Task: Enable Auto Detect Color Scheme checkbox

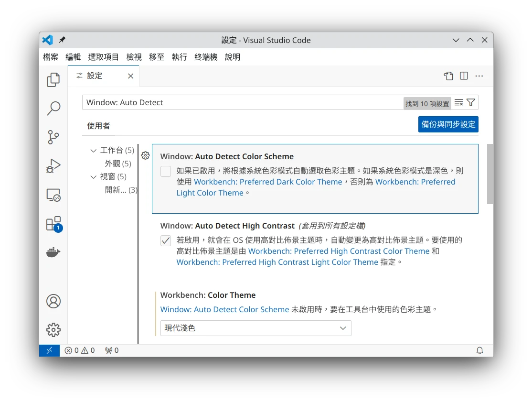Action: 166,171
